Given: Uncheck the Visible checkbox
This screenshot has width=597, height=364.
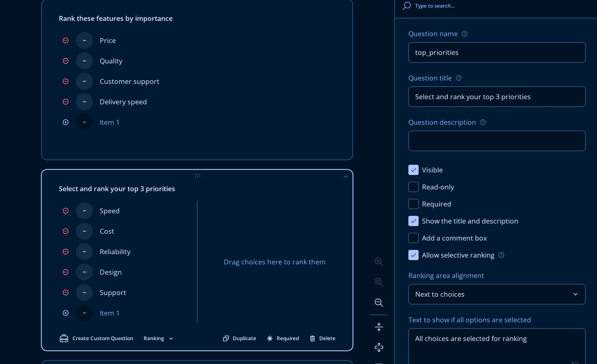Looking at the screenshot, I should (413, 170).
